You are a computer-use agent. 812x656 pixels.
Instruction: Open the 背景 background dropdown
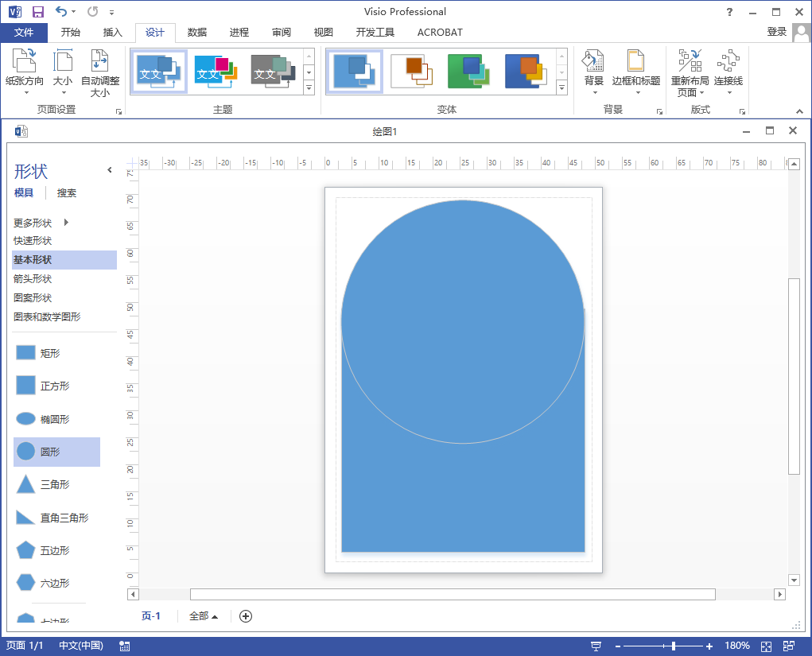[x=593, y=72]
